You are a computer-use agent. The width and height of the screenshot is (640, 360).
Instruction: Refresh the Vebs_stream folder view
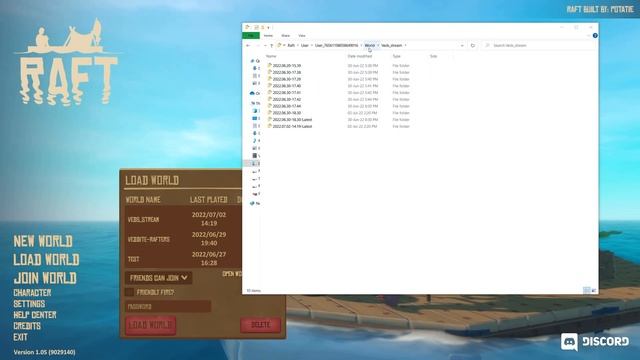[473, 45]
